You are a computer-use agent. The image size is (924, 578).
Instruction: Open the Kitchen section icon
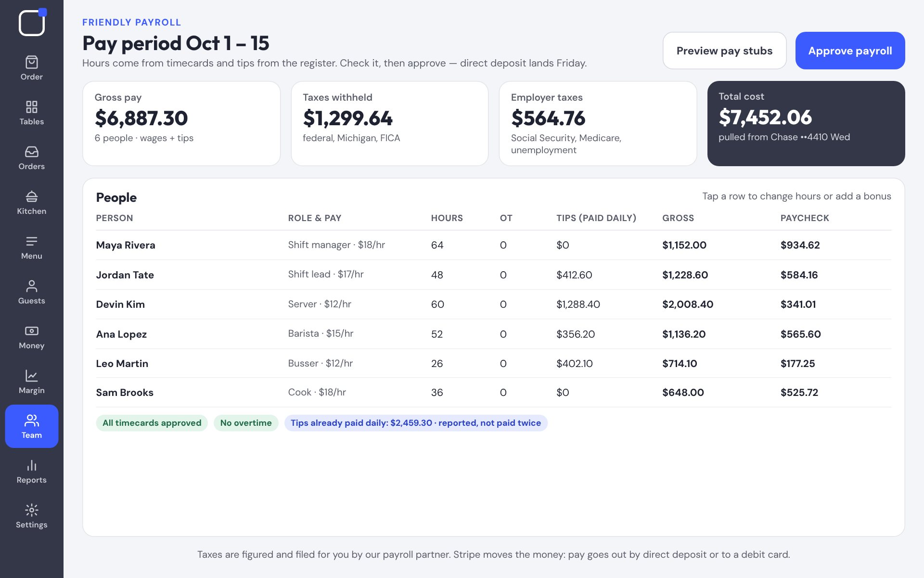32,197
